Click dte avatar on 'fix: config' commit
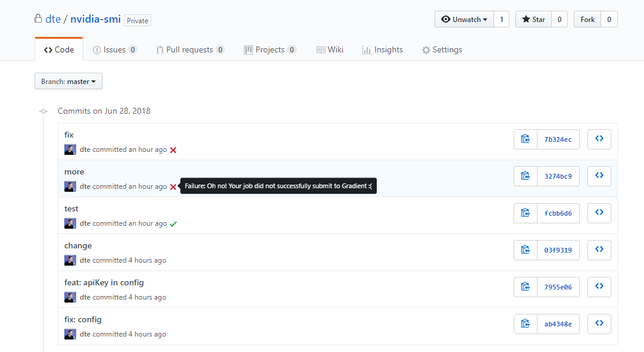The image size is (644, 352). (70, 334)
